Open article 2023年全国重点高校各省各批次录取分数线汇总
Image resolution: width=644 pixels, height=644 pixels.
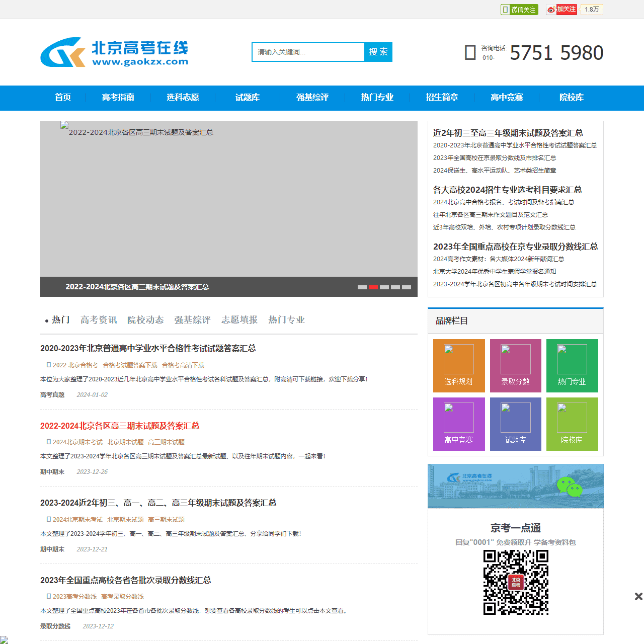coord(126,580)
